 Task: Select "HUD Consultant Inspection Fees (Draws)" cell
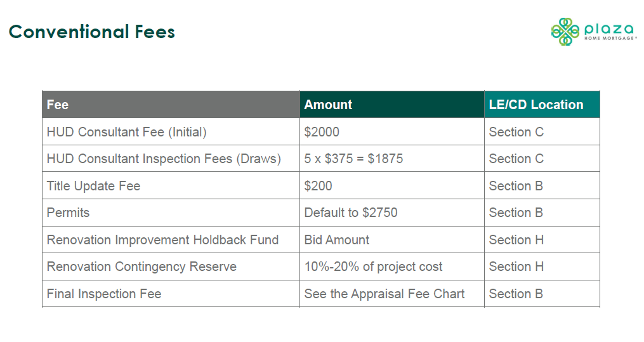pos(164,159)
